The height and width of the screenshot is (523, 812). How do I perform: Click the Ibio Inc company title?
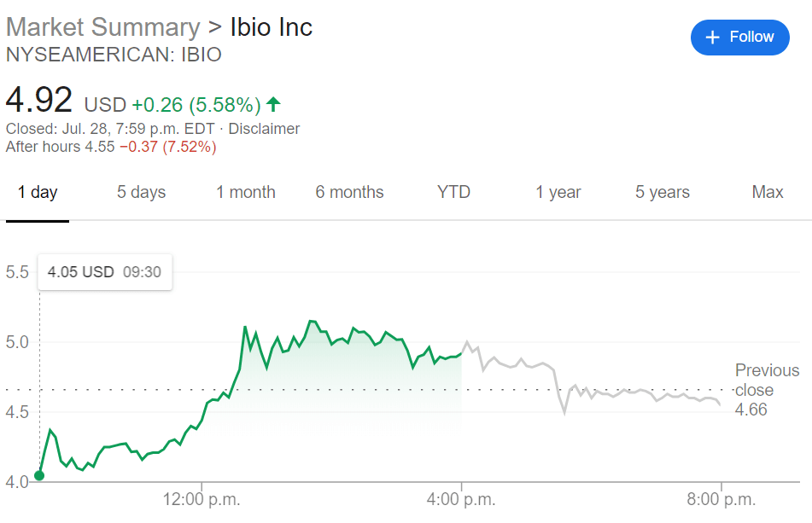(x=272, y=27)
